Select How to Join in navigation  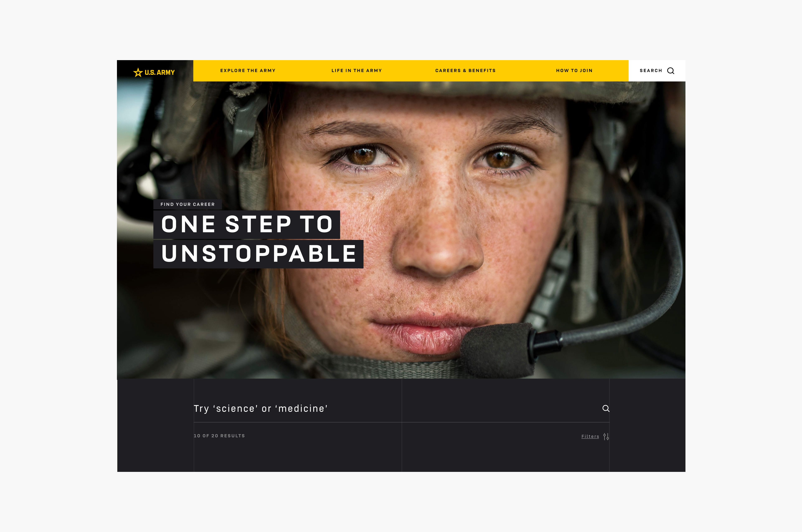click(x=574, y=71)
